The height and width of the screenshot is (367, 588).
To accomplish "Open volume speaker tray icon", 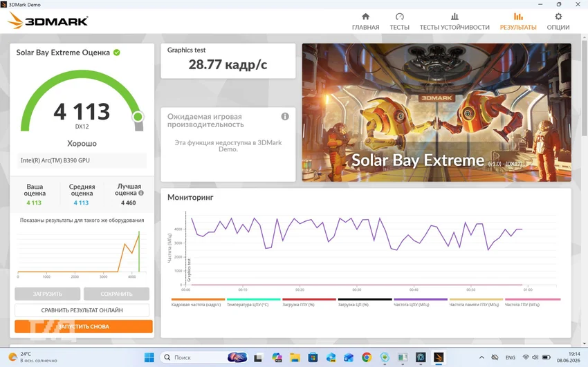I will coord(535,357).
